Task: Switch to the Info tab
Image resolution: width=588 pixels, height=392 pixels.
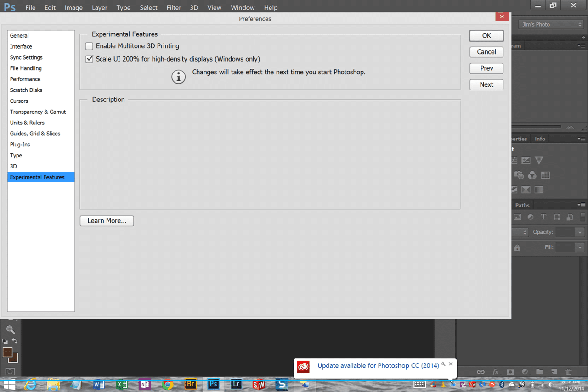Action: click(540, 139)
